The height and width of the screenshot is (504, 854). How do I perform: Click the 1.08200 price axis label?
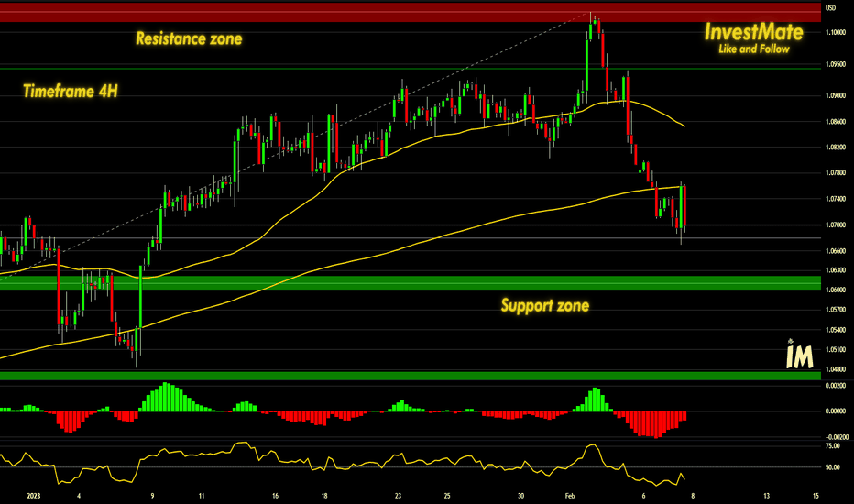(836, 148)
